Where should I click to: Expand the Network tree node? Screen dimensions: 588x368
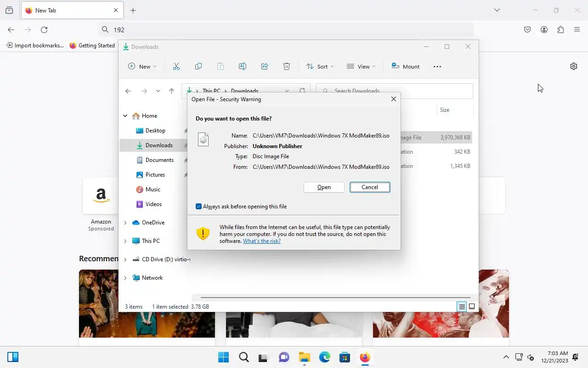point(125,278)
